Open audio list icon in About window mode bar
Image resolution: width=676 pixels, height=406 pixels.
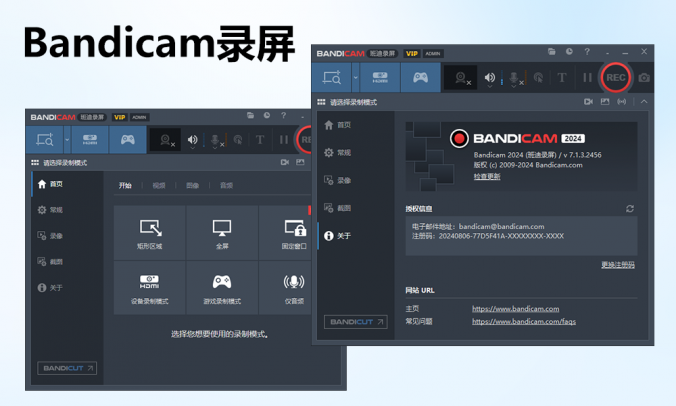621,102
